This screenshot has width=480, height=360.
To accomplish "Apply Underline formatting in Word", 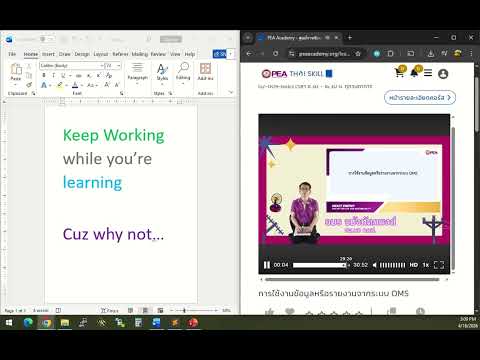I will coord(63,76).
